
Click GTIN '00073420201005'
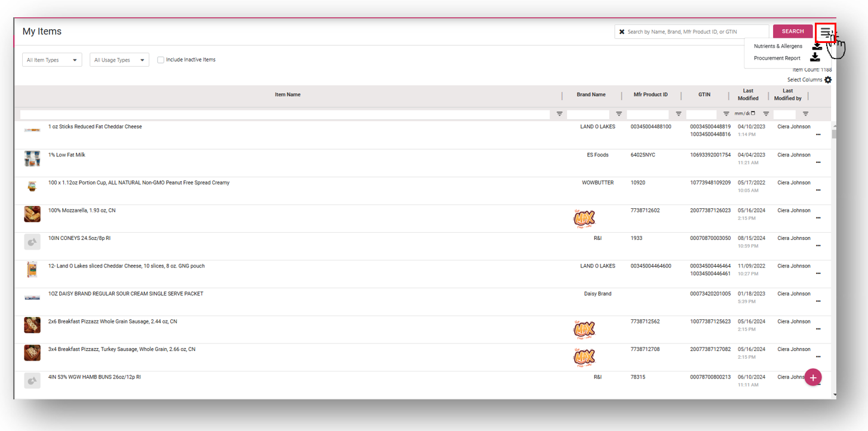tap(710, 294)
